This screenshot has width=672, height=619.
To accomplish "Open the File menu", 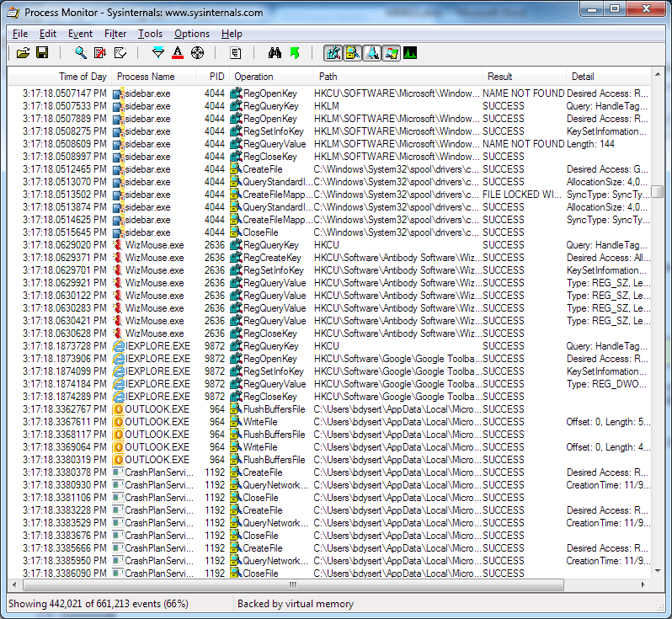I will [20, 34].
